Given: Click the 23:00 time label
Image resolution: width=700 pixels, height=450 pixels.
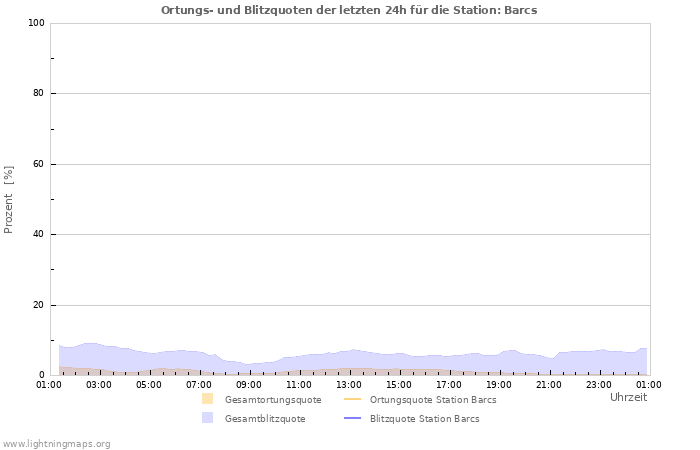Looking at the screenshot, I should (599, 385).
